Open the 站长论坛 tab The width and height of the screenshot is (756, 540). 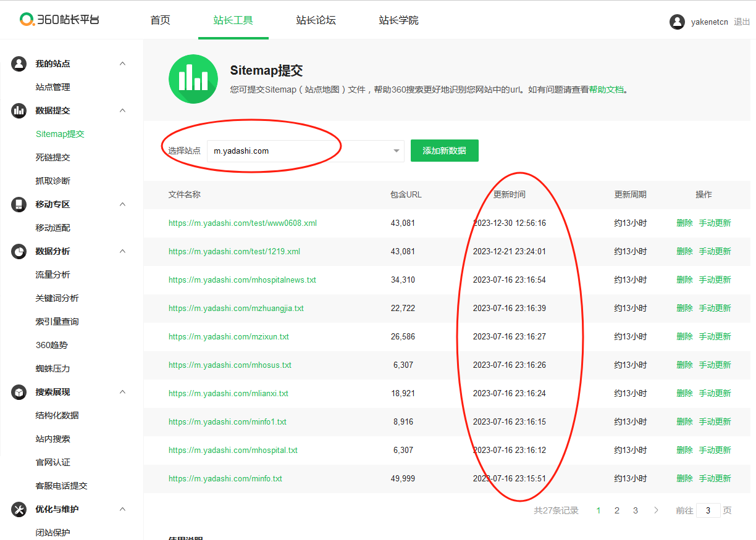pos(316,20)
